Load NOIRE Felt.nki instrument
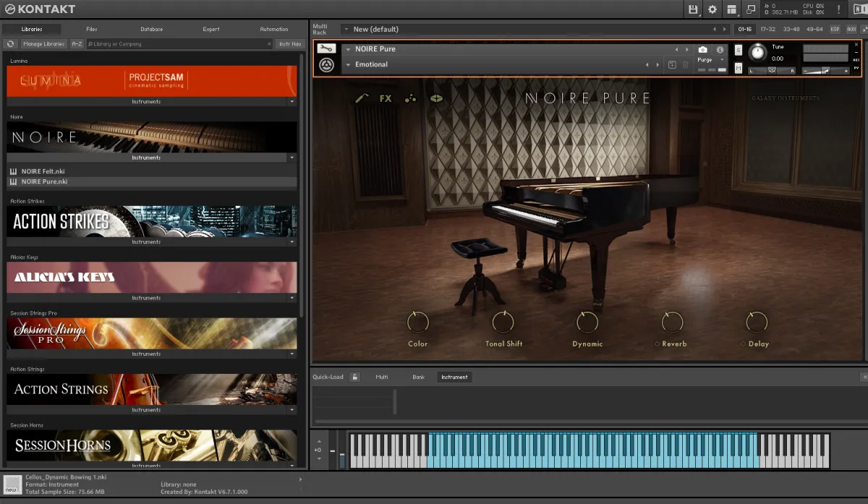This screenshot has width=868, height=504. click(x=152, y=171)
